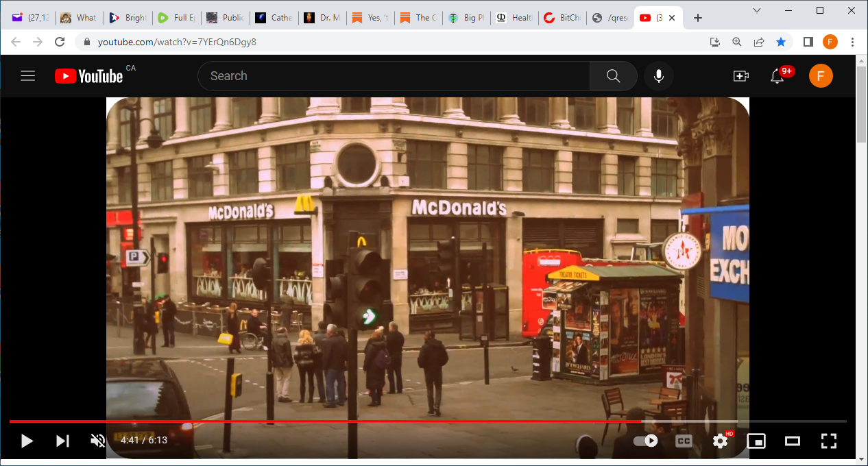
Task: Toggle the blue bookmark star
Action: tap(781, 42)
